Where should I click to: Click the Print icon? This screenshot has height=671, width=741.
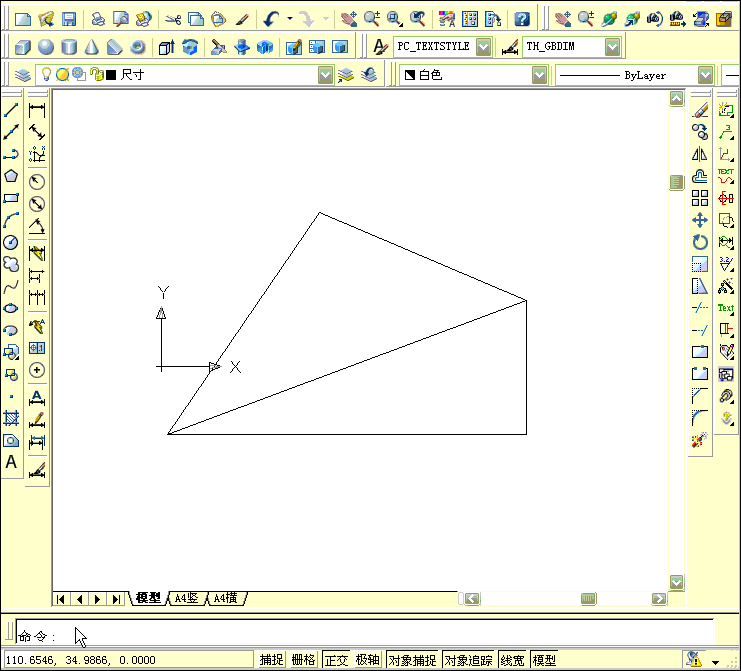(98, 19)
